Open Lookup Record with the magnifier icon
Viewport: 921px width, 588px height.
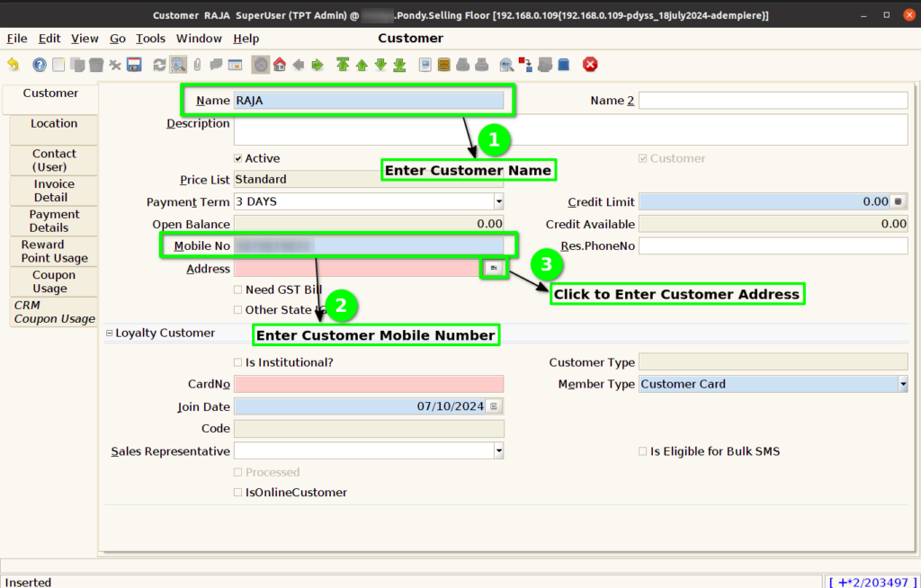click(x=178, y=65)
